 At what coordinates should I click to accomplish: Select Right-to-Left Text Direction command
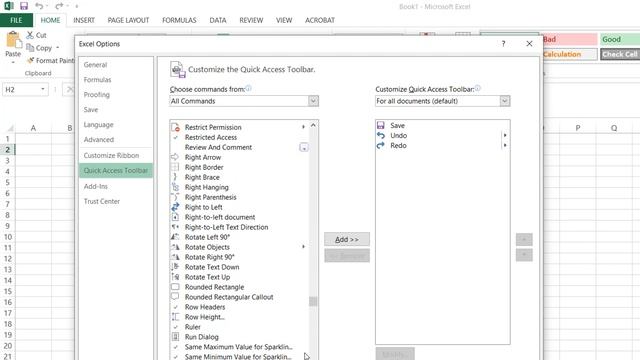coord(239,227)
